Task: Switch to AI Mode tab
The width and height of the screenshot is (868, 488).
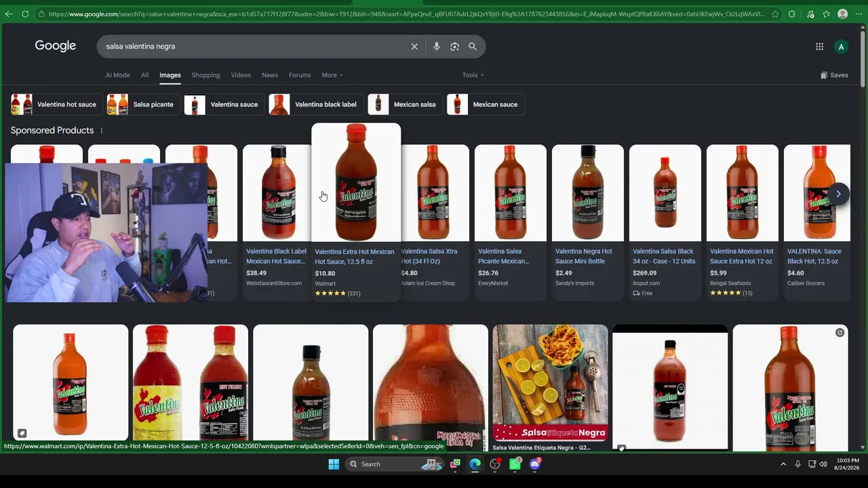Action: (117, 75)
